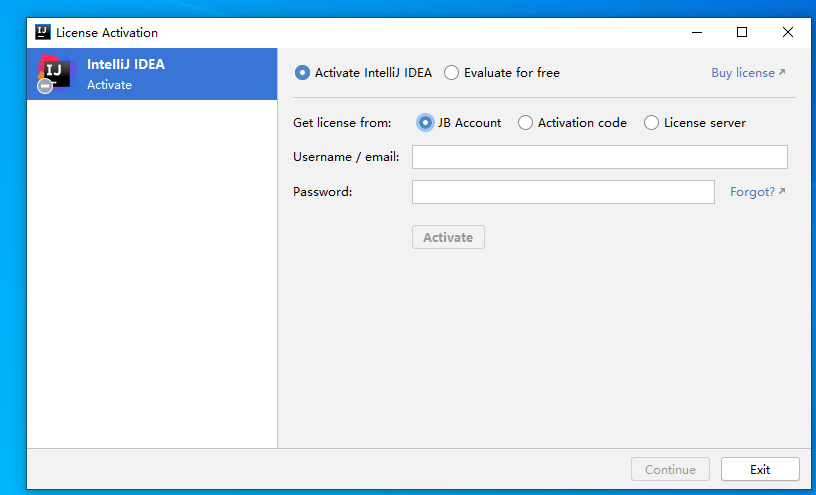Click the IntelliJ IDEA logo in sidebar
Screen dimensions: 816x495
point(56,74)
